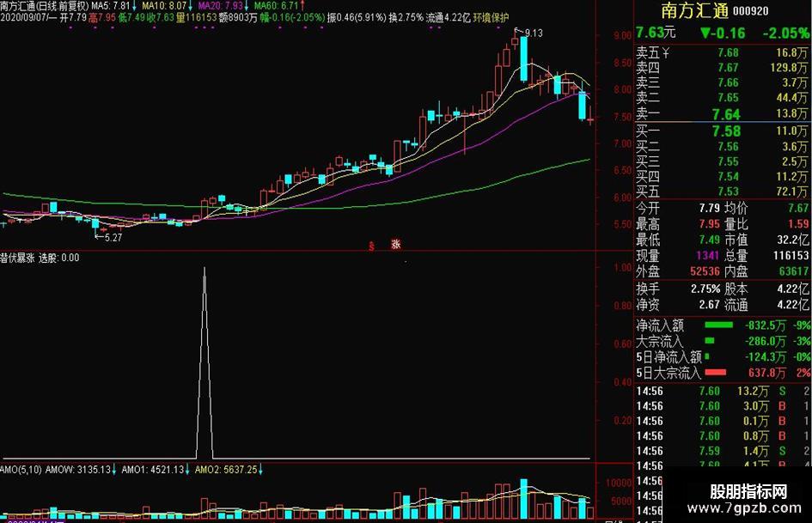Click the 10000 volume axis label
The image size is (812, 523).
click(x=619, y=483)
